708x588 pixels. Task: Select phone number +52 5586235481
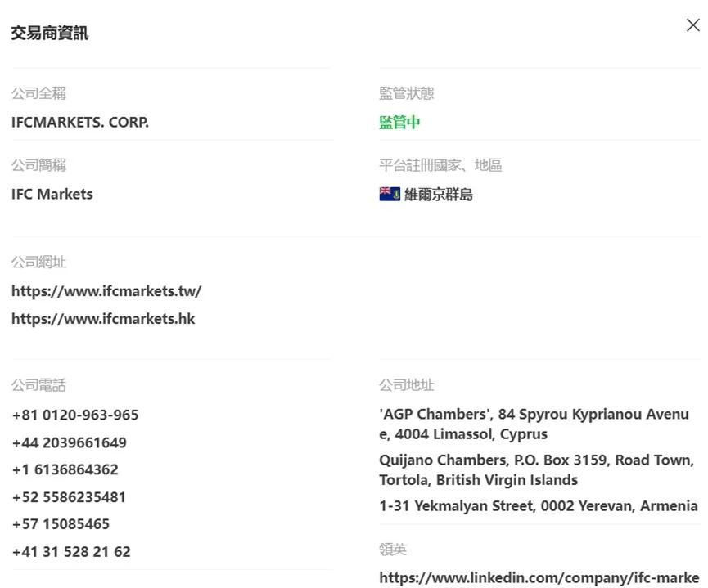tap(69, 497)
